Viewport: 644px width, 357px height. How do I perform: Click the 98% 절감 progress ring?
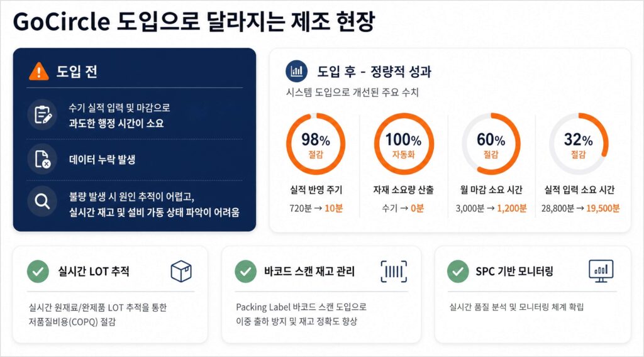316,144
